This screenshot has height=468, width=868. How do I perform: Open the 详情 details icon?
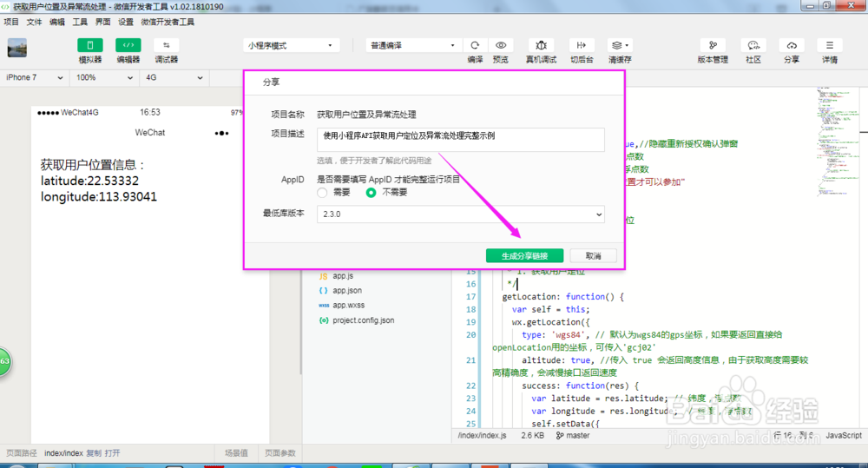829,45
